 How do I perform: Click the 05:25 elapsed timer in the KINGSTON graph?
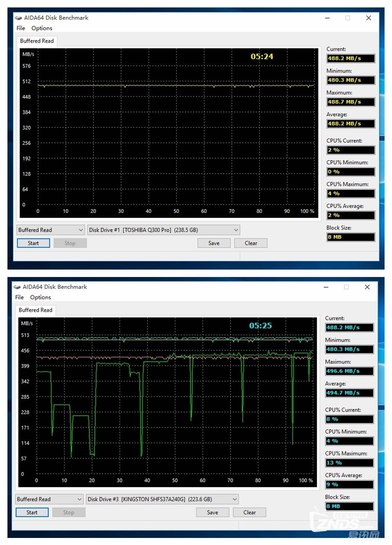point(261,326)
